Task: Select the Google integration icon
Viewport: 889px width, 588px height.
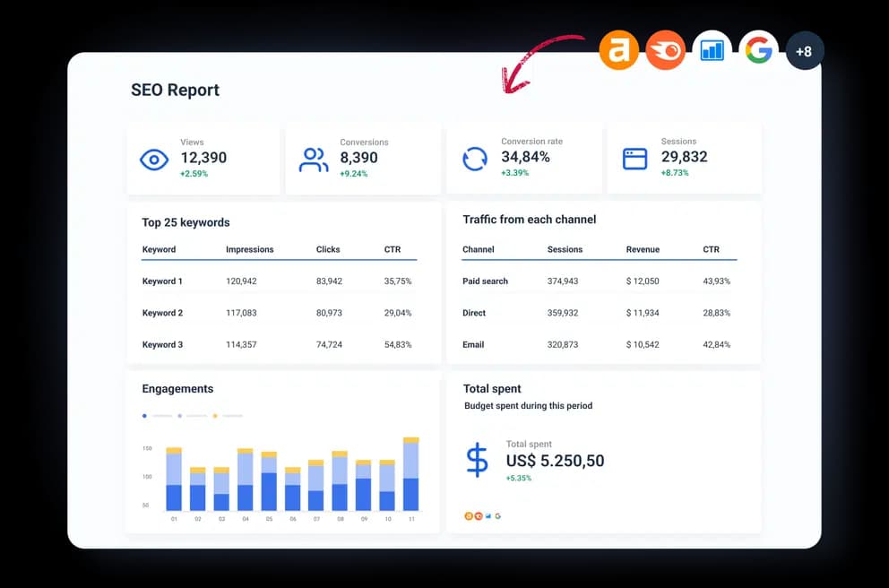Action: [758, 51]
